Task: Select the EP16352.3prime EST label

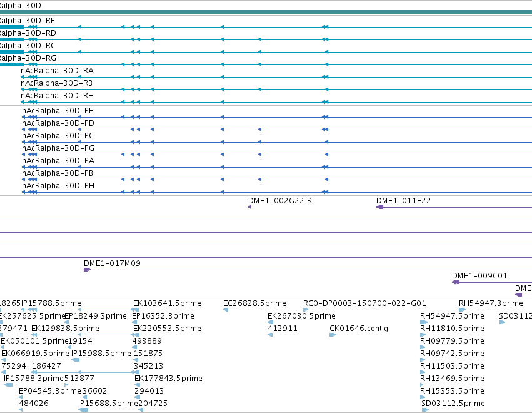Action: click(163, 316)
